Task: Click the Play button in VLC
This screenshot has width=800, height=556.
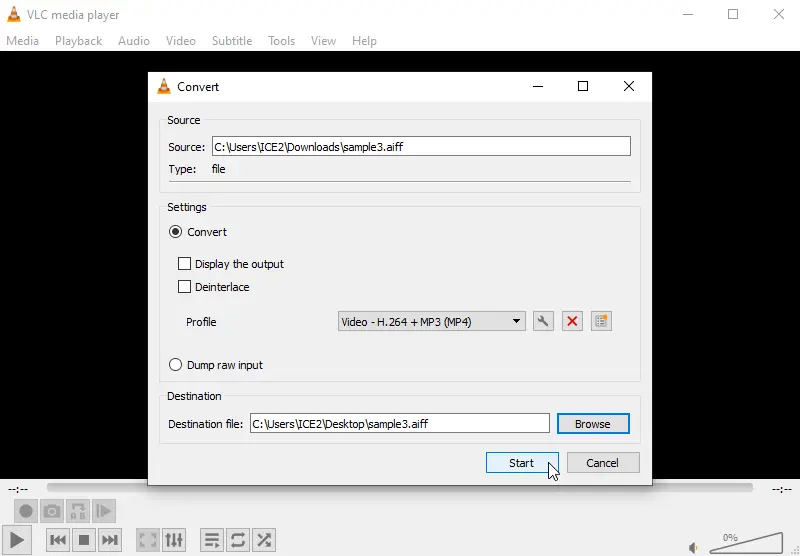Action: coord(16,540)
